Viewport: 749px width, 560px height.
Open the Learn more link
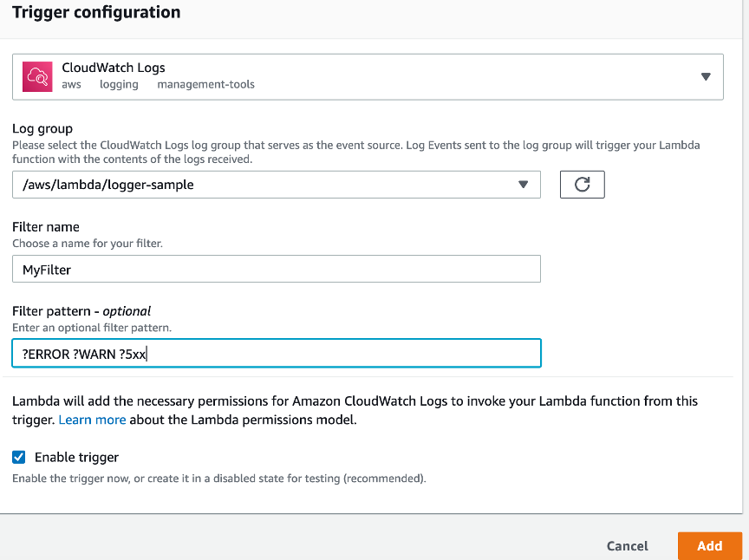point(92,419)
